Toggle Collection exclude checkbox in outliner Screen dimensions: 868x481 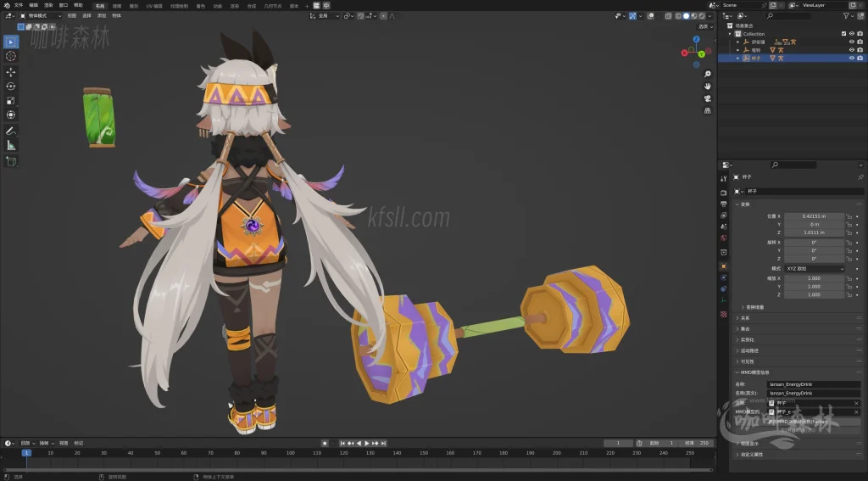point(843,34)
